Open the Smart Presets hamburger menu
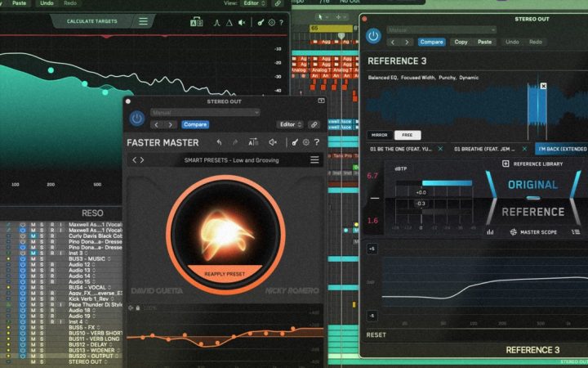Image resolution: width=588 pixels, height=368 pixels. (314, 160)
